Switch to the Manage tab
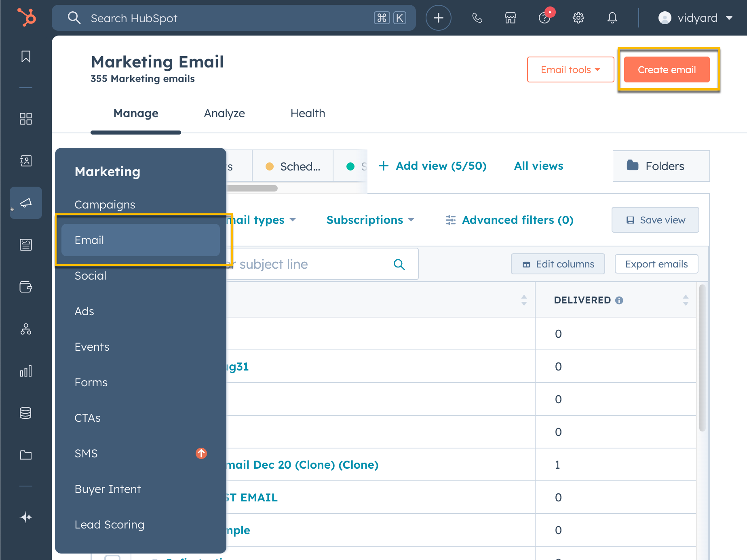 tap(136, 114)
